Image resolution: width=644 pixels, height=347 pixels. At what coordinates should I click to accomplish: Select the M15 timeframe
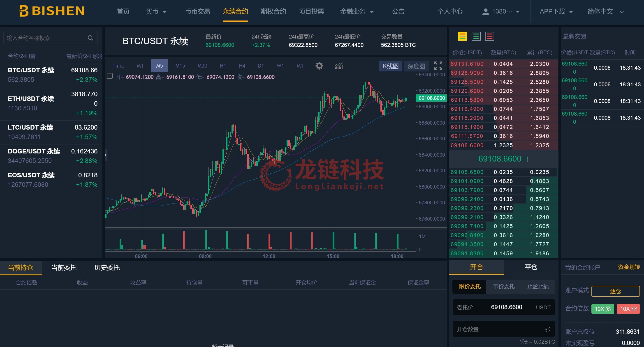coord(180,66)
